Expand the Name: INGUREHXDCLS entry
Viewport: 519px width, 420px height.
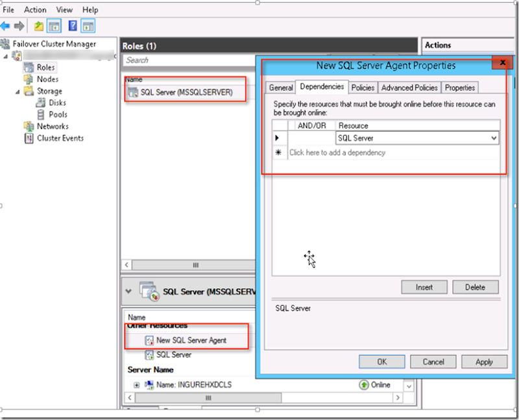point(136,385)
